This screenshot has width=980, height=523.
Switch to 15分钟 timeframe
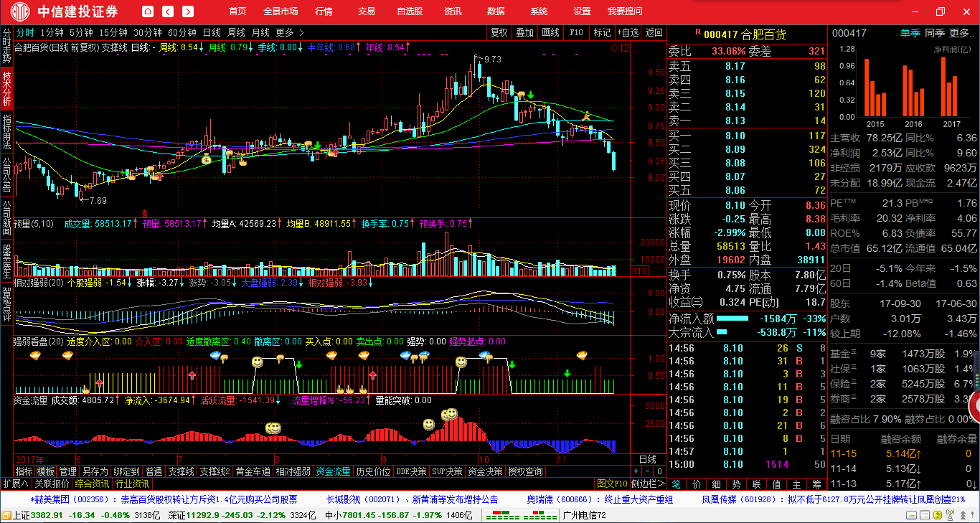(x=113, y=32)
